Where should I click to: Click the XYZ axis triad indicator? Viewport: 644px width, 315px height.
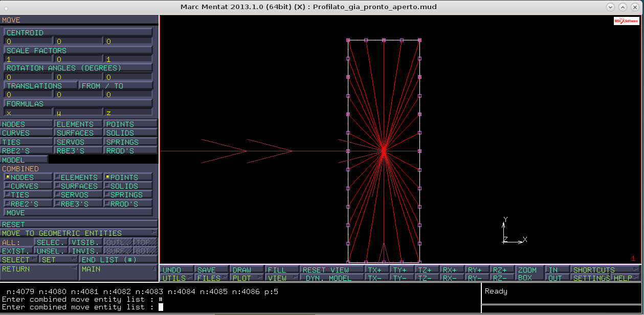pos(514,230)
